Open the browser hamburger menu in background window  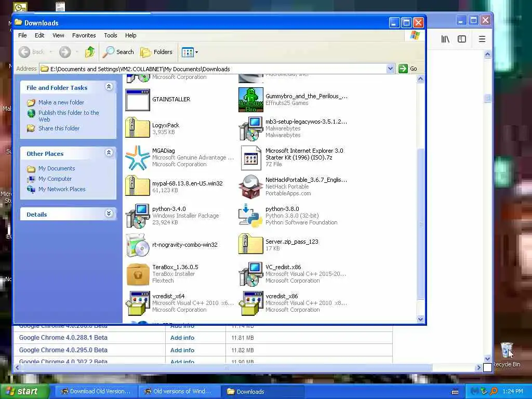(482, 39)
